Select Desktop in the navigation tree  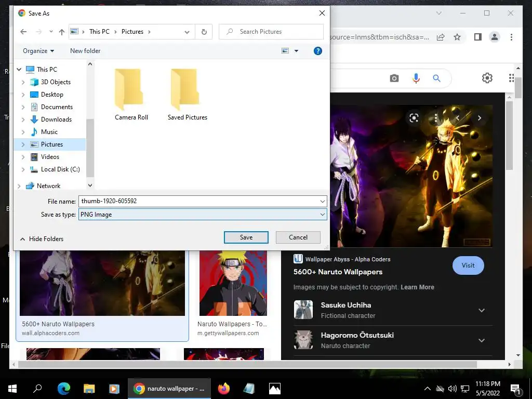pos(52,95)
